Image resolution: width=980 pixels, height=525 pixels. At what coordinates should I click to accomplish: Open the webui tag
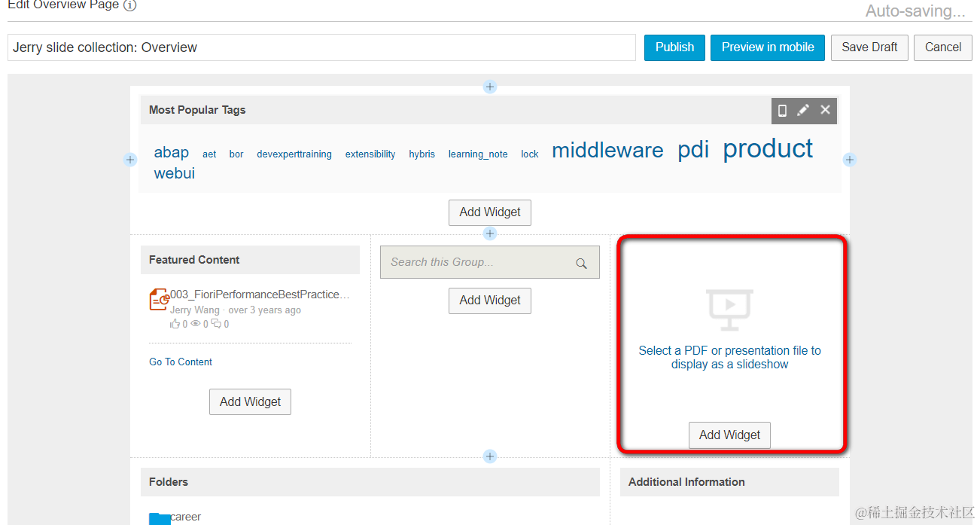pyautogui.click(x=175, y=173)
